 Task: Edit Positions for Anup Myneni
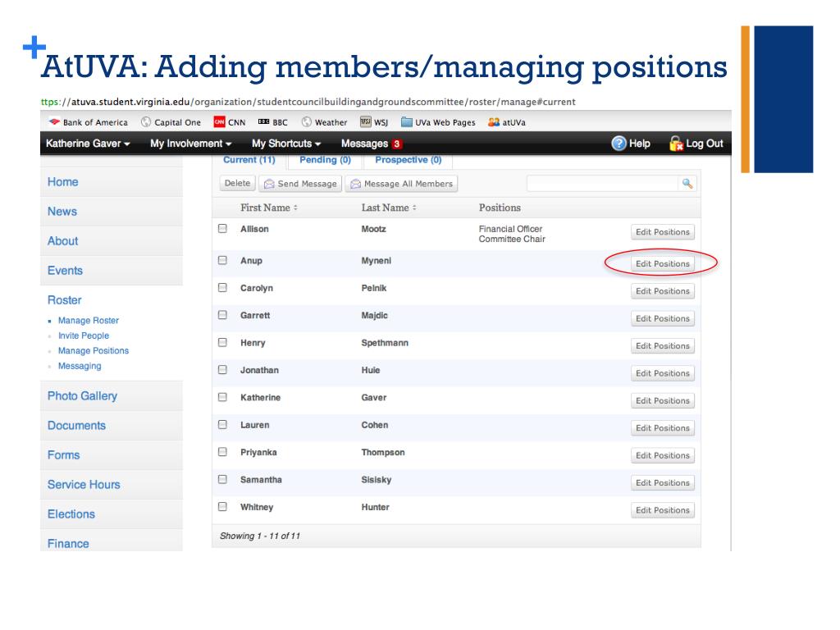pyautogui.click(x=663, y=263)
